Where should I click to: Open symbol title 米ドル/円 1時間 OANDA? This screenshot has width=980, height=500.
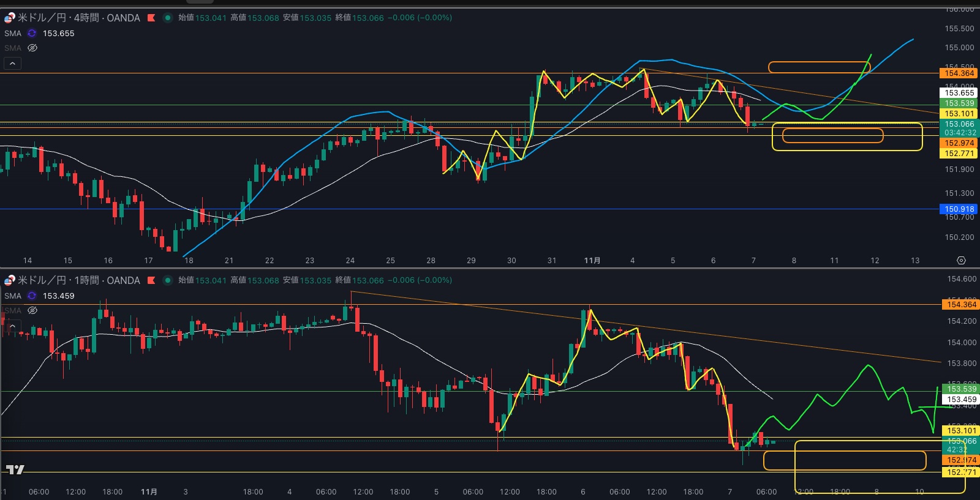78,280
